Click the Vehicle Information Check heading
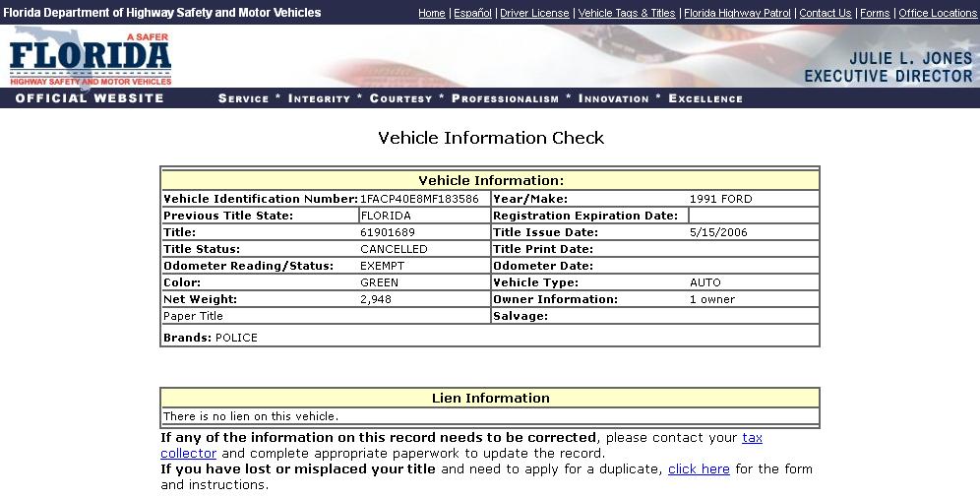980x498 pixels. [x=491, y=138]
